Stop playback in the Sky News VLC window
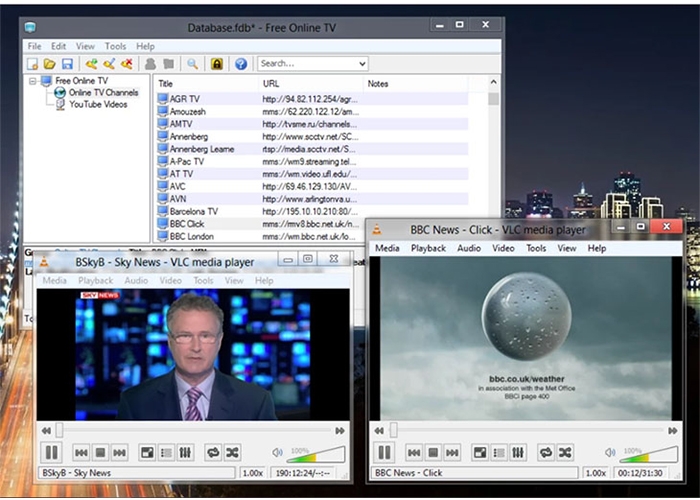700x500 pixels. click(x=100, y=453)
